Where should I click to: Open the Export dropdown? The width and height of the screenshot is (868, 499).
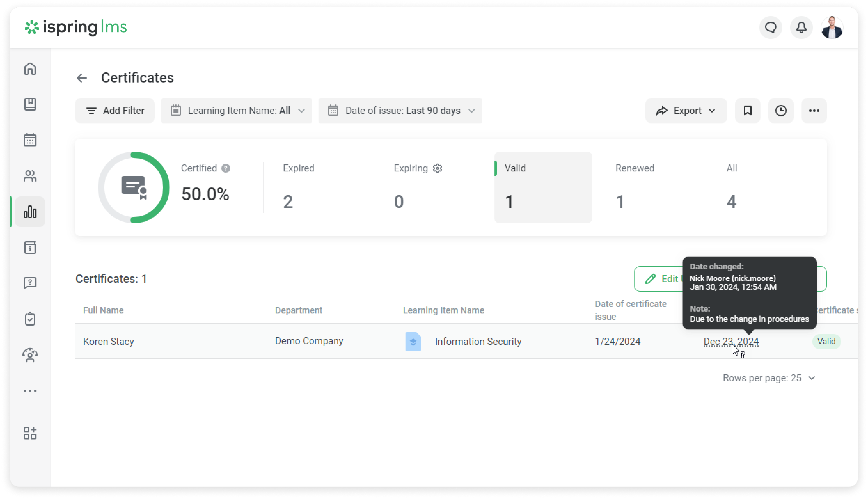coord(686,111)
